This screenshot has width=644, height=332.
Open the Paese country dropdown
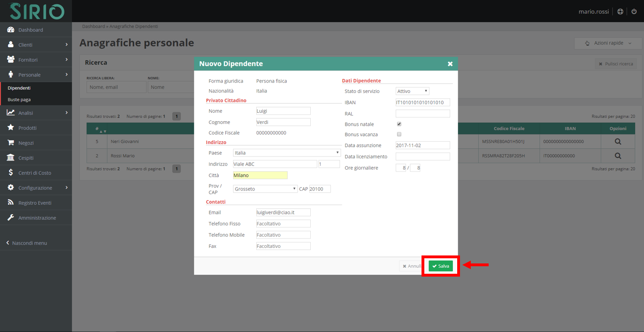286,153
